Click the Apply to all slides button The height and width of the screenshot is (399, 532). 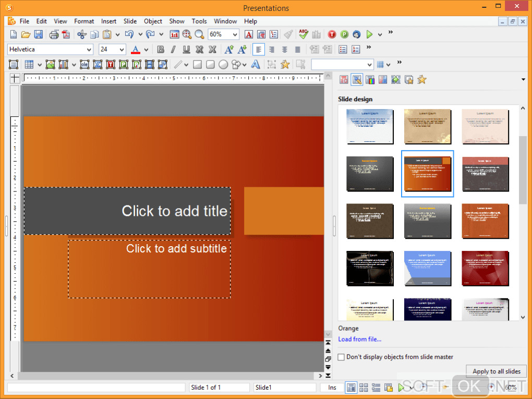[496, 371]
